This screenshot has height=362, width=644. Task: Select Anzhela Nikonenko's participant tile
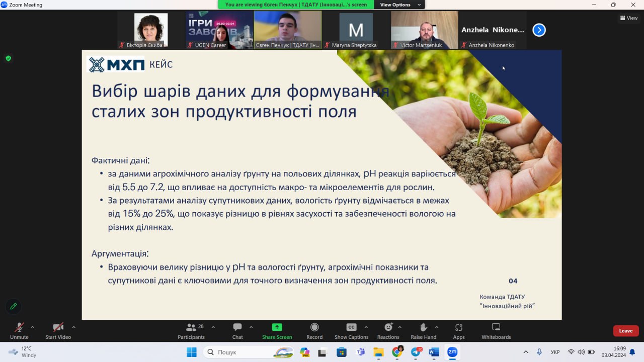493,30
